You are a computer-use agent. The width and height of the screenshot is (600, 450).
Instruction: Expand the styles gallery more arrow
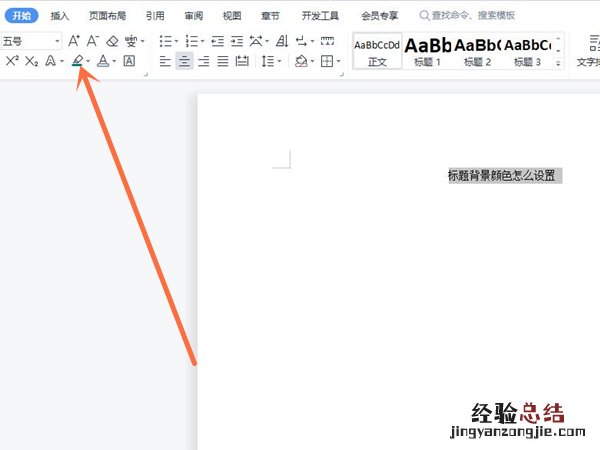[558, 63]
